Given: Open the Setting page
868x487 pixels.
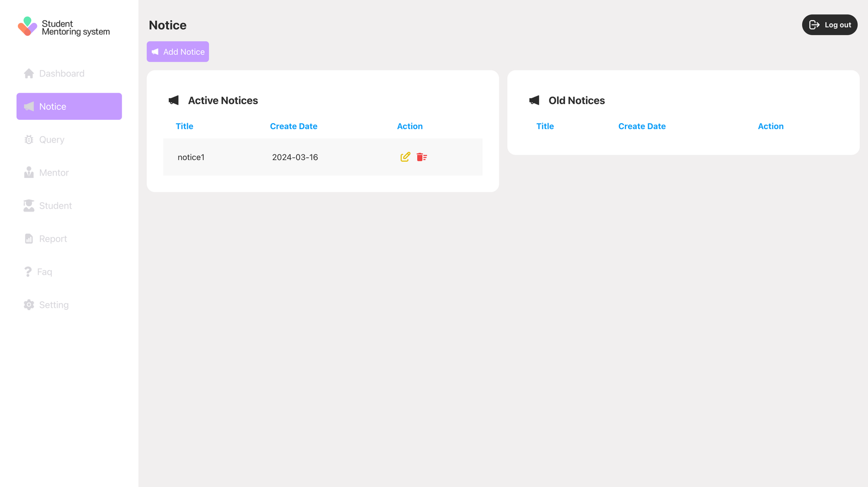Looking at the screenshot, I should 69,305.
